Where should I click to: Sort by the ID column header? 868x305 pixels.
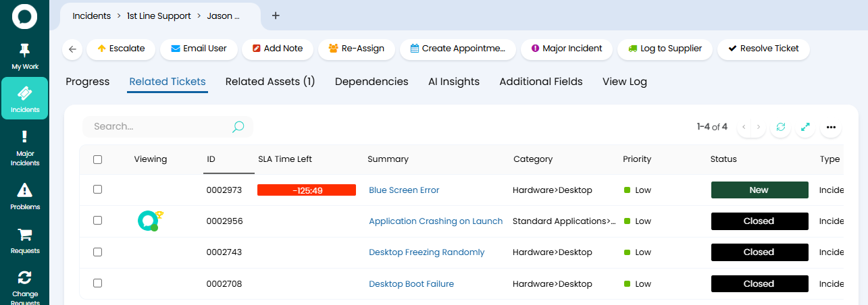click(211, 159)
